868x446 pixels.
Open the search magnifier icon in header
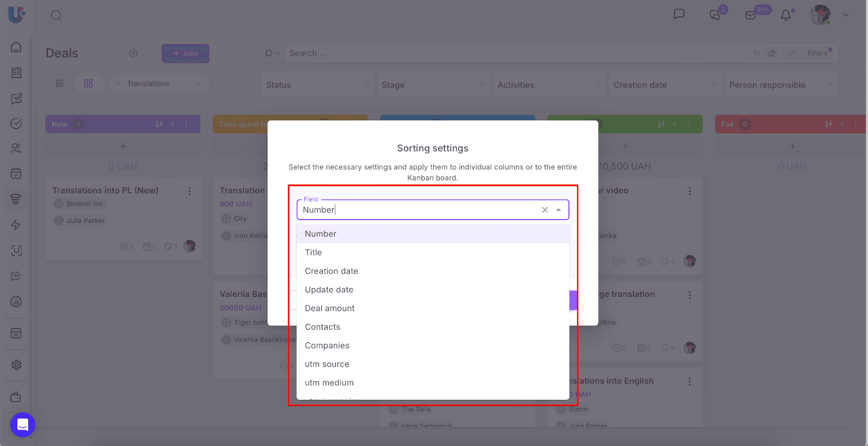56,15
